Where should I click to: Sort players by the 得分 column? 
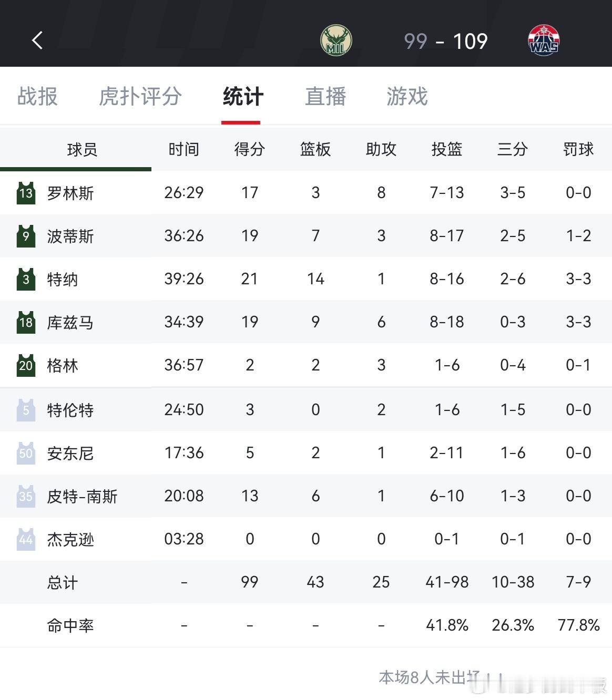[x=249, y=149]
